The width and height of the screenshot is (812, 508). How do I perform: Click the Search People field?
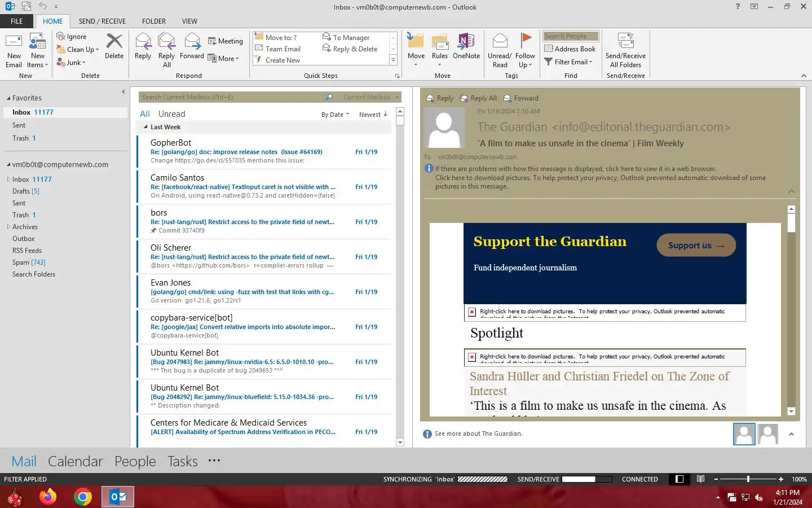click(x=571, y=36)
